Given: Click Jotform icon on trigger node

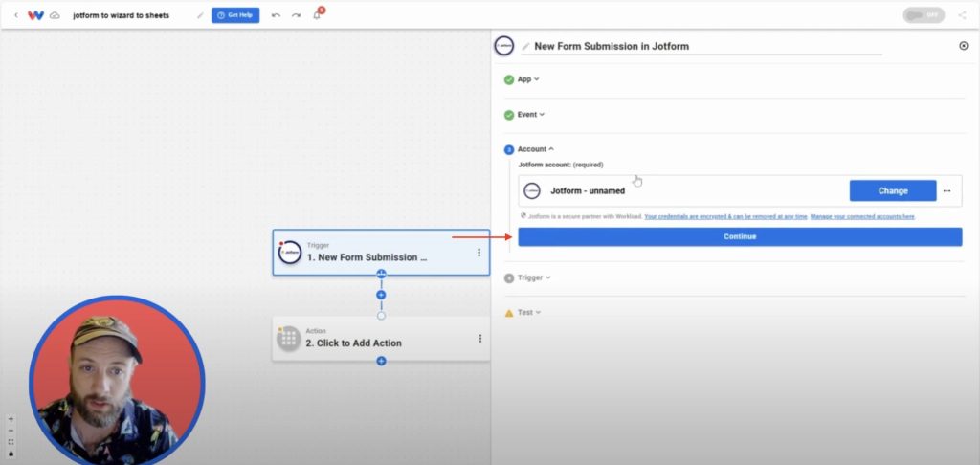Looking at the screenshot, I should [x=289, y=253].
